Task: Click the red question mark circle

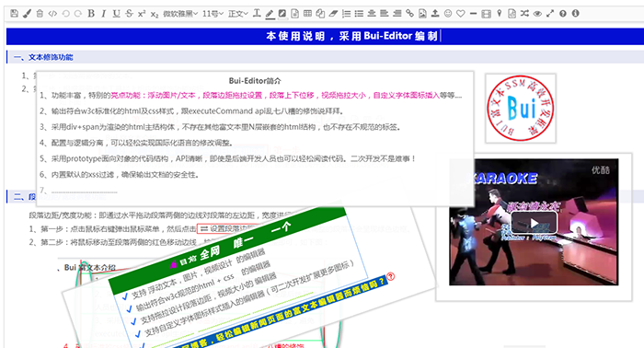Action: click(x=391, y=276)
